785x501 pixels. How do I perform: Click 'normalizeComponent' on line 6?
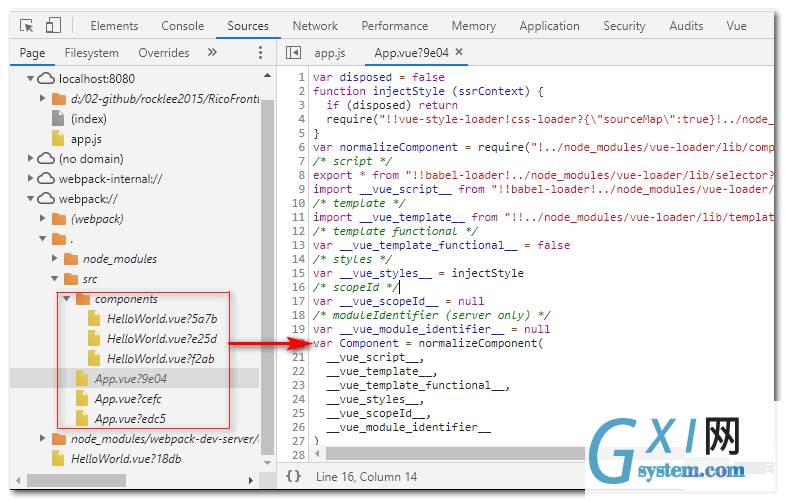399,147
